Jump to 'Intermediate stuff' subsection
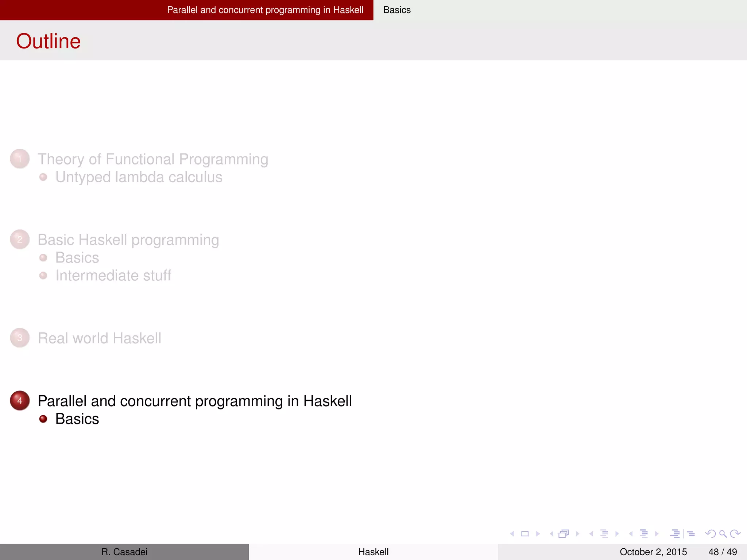The width and height of the screenshot is (747, 560). coord(113,276)
